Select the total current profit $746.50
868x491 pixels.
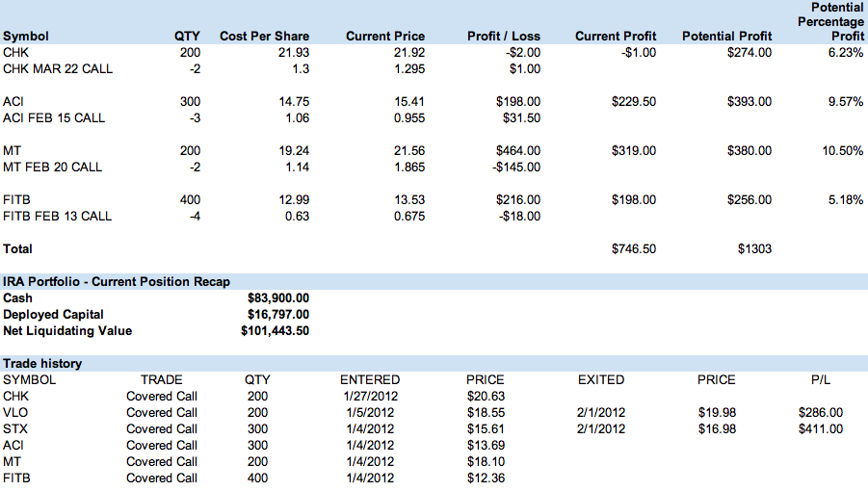(x=634, y=249)
